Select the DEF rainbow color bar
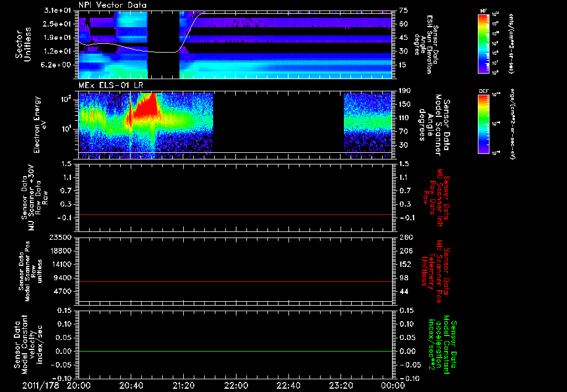 [x=483, y=124]
